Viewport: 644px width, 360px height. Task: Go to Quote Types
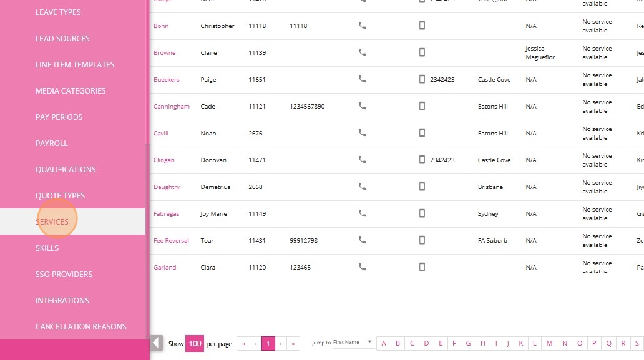[60, 196]
